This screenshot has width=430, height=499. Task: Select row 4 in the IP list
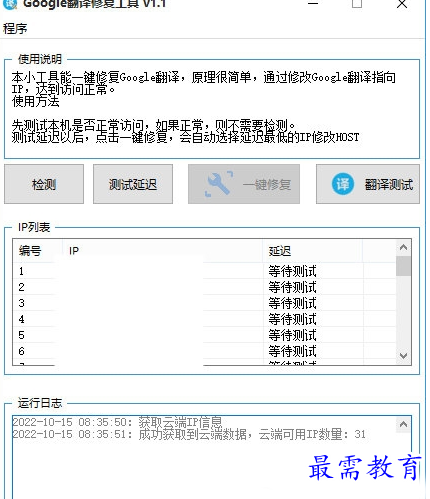pos(204,319)
